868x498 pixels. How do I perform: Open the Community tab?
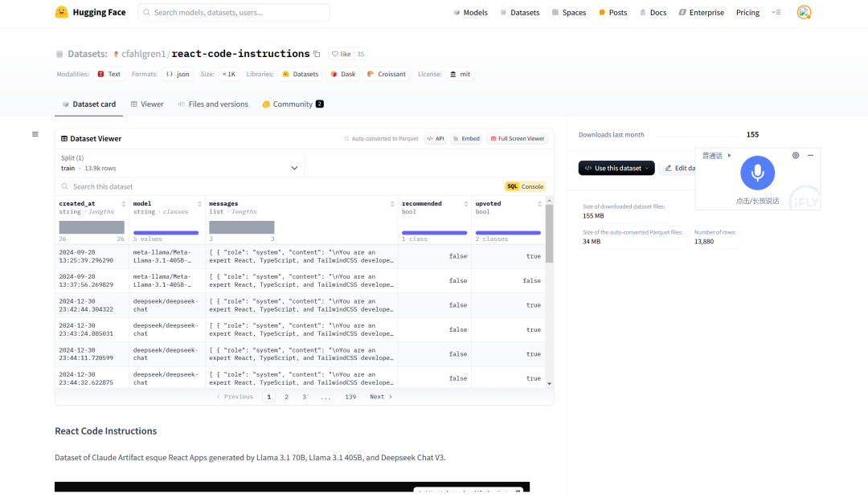coord(293,104)
